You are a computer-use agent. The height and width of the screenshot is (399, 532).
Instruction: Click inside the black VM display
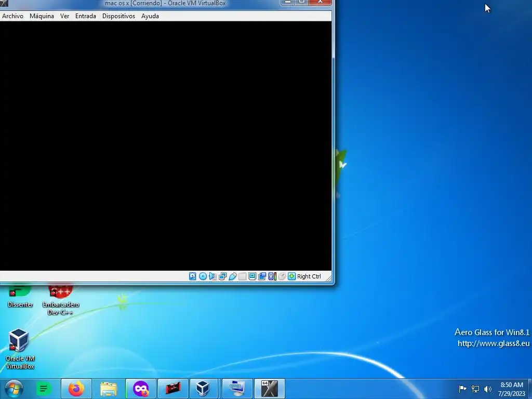tap(166, 146)
